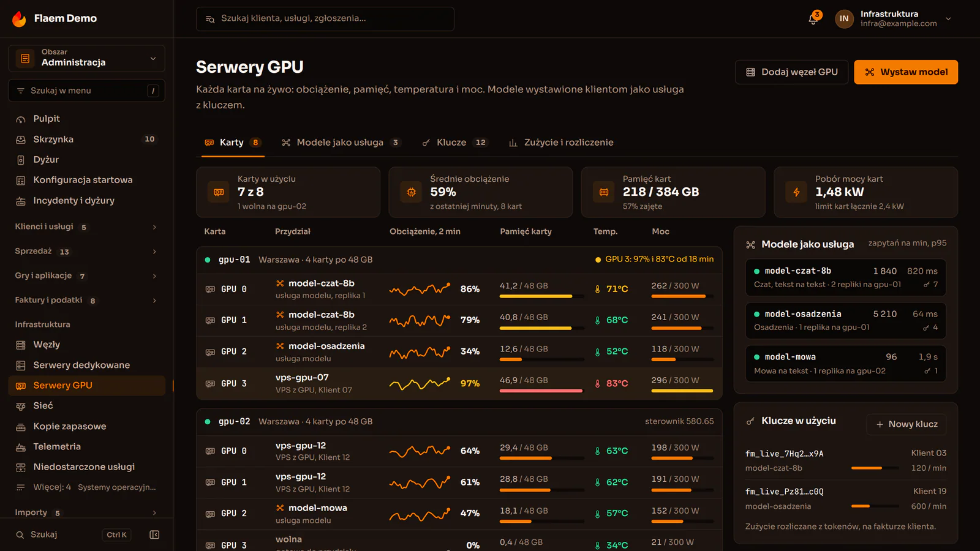The width and height of the screenshot is (980, 551).
Task: Click the IN user avatar
Action: click(x=844, y=19)
